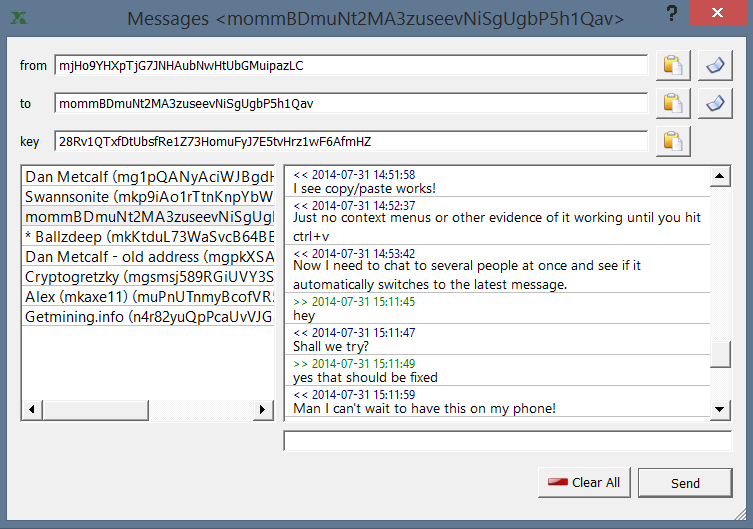Click contact list scroll left arrow
This screenshot has height=529, width=753.
(x=32, y=409)
